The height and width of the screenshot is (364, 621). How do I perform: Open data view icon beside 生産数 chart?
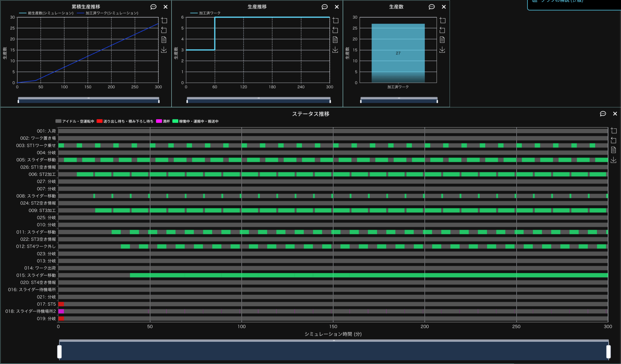pyautogui.click(x=442, y=40)
